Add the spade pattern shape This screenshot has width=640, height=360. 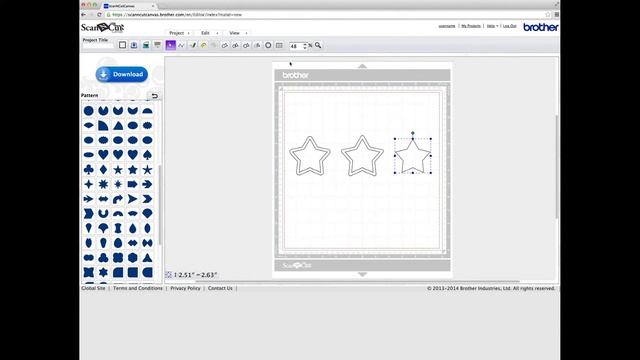(x=147, y=155)
